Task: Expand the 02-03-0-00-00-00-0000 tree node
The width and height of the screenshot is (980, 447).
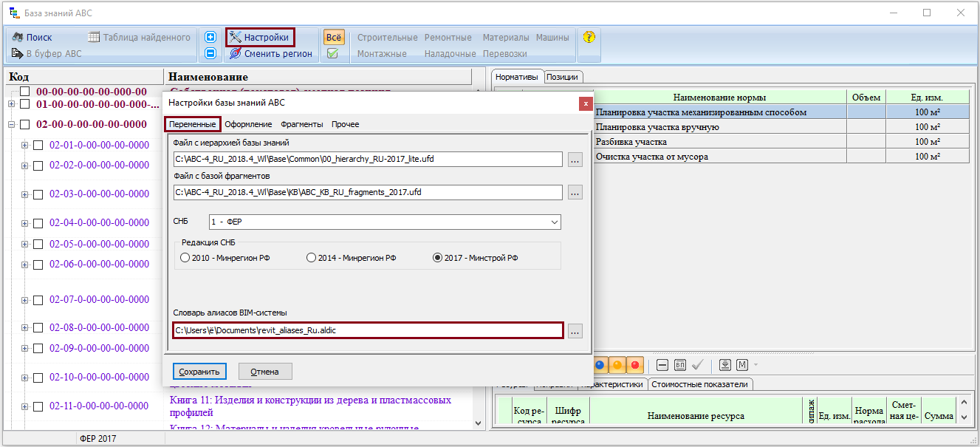Action: [x=25, y=194]
